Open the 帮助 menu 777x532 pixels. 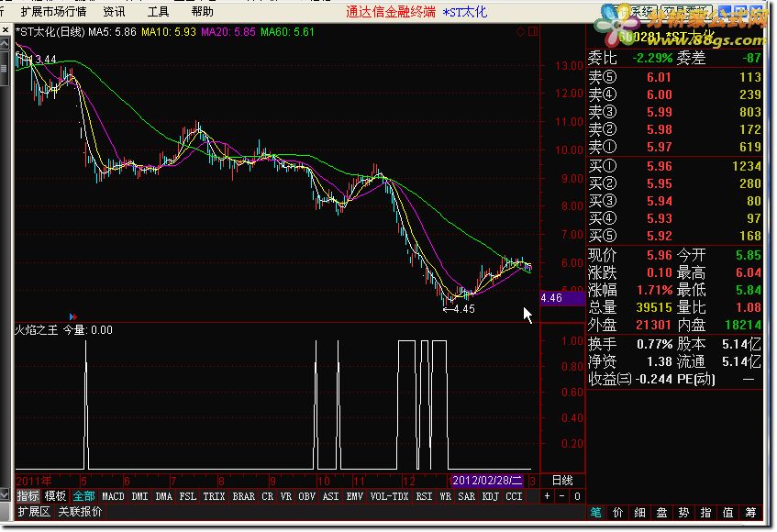point(202,11)
